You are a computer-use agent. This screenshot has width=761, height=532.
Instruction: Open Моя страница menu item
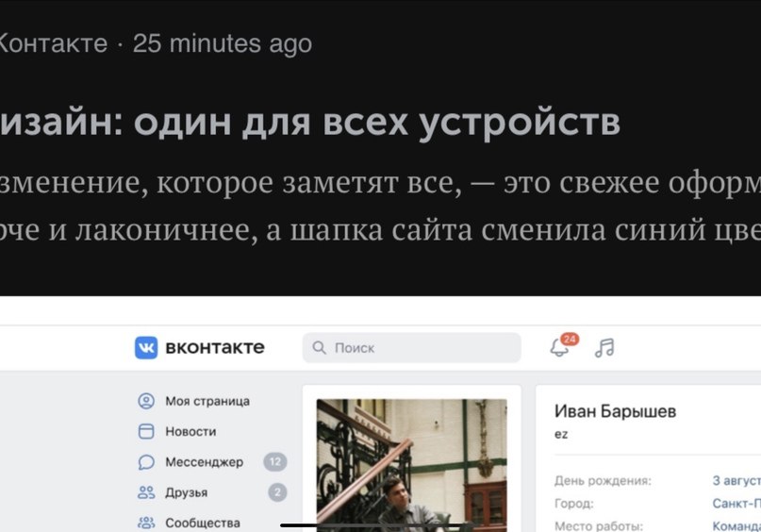pyautogui.click(x=207, y=401)
